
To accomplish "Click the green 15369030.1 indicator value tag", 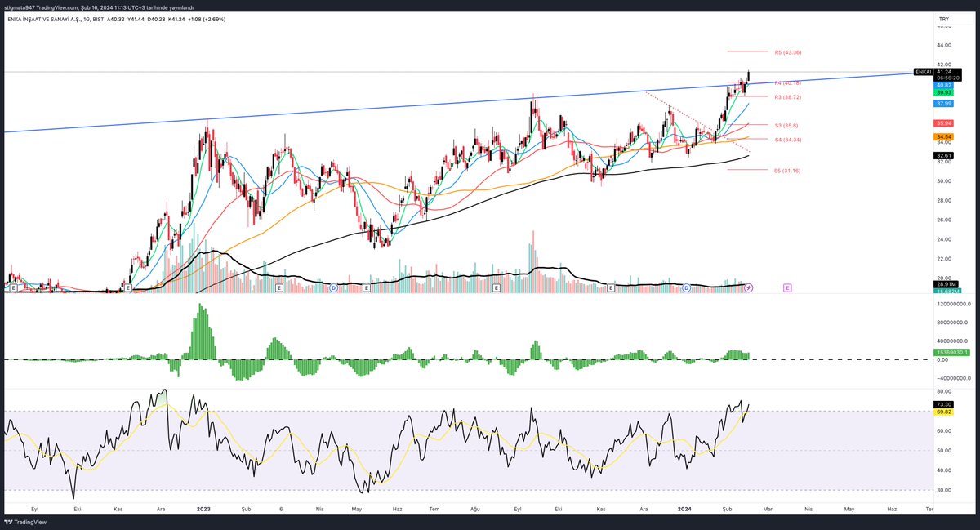I will [950, 353].
